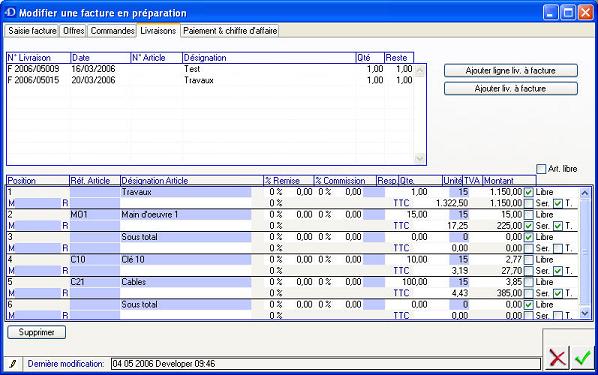Toggle the Art. libre checkbox
Image resolution: width=598 pixels, height=375 pixels.
tap(541, 169)
